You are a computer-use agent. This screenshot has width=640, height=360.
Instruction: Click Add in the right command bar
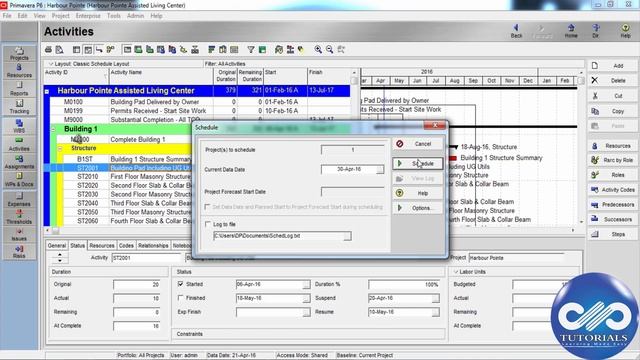(612, 66)
